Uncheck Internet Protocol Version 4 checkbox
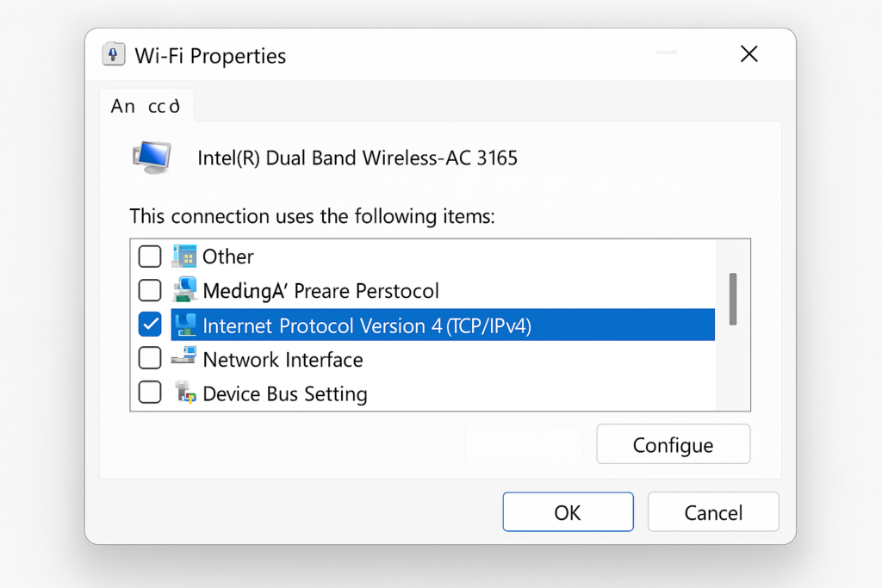This screenshot has width=882, height=588. coord(150,325)
